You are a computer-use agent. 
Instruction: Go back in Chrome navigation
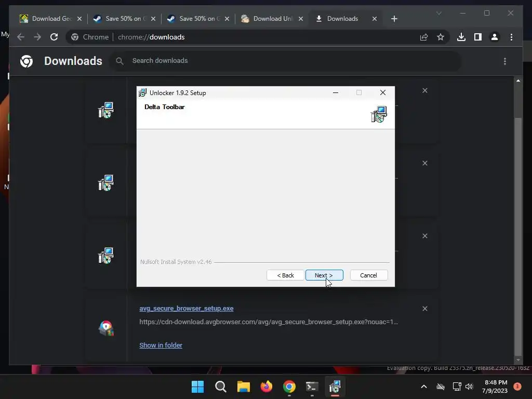click(x=21, y=37)
